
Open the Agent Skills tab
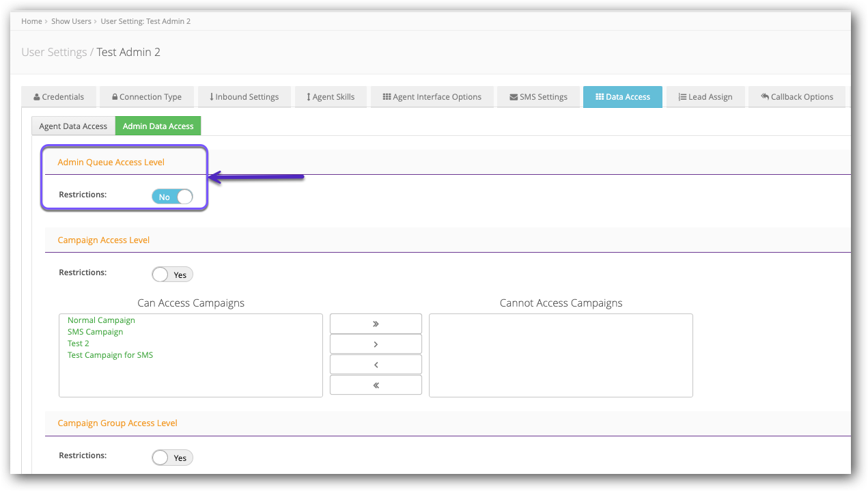(x=331, y=97)
